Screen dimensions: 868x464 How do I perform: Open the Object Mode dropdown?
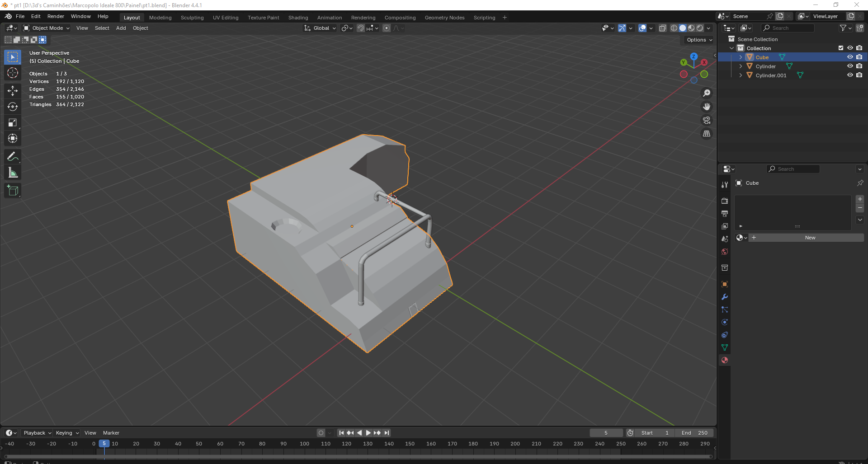coord(47,28)
